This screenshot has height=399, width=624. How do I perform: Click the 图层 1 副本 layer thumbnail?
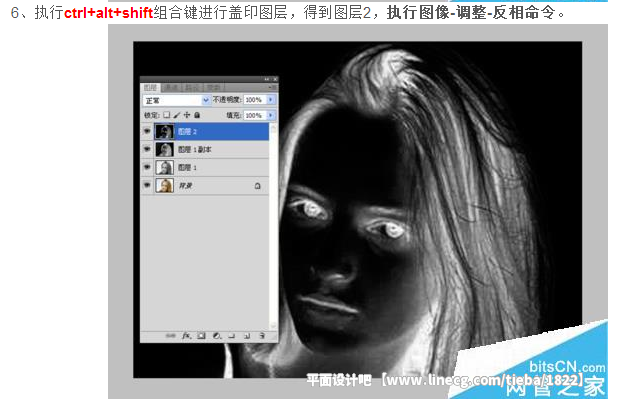(x=164, y=150)
